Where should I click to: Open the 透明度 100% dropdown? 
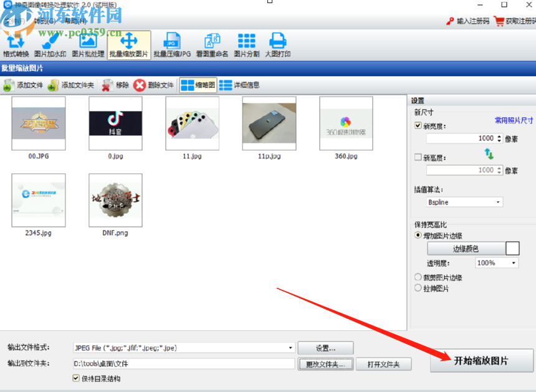pyautogui.click(x=497, y=263)
